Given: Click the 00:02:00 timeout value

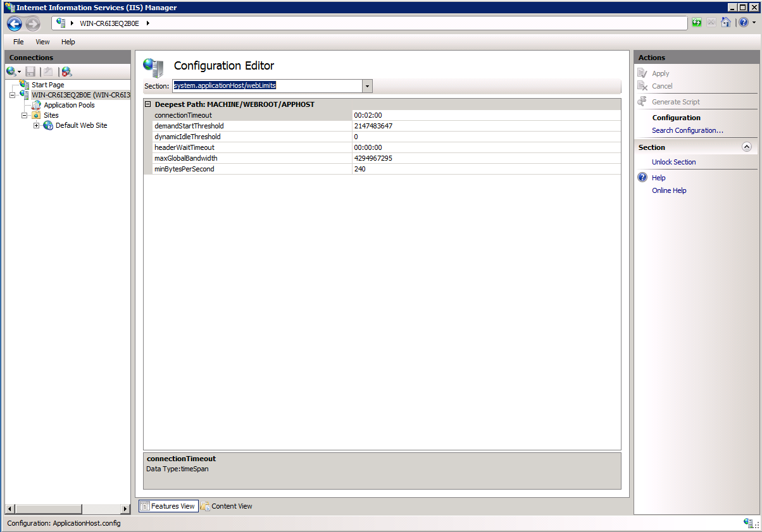Looking at the screenshot, I should point(368,115).
